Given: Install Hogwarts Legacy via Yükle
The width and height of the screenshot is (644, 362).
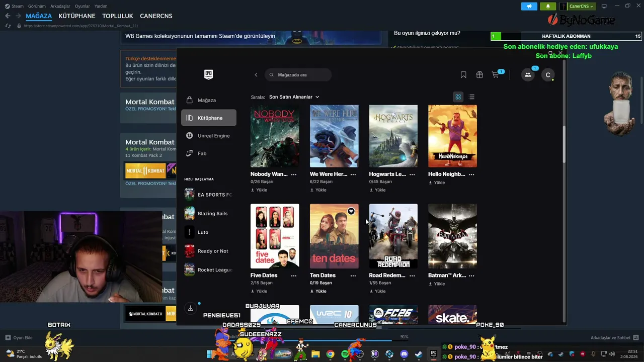Looking at the screenshot, I should click(x=378, y=190).
